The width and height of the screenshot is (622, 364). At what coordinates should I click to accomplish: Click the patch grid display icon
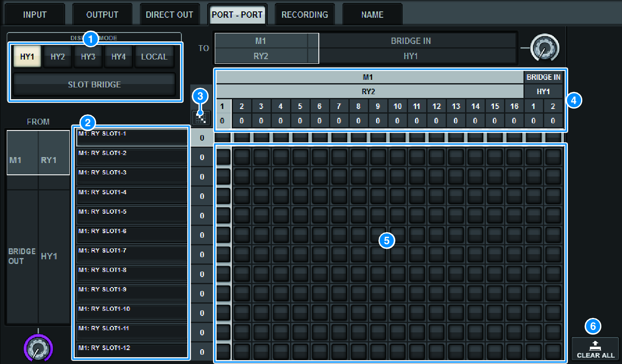[201, 117]
